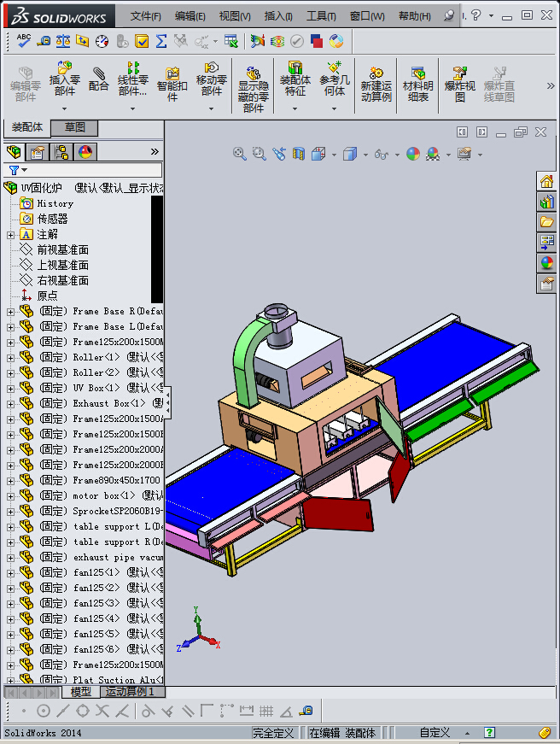Switch to the 草图 CommandManager tab

[x=75, y=127]
